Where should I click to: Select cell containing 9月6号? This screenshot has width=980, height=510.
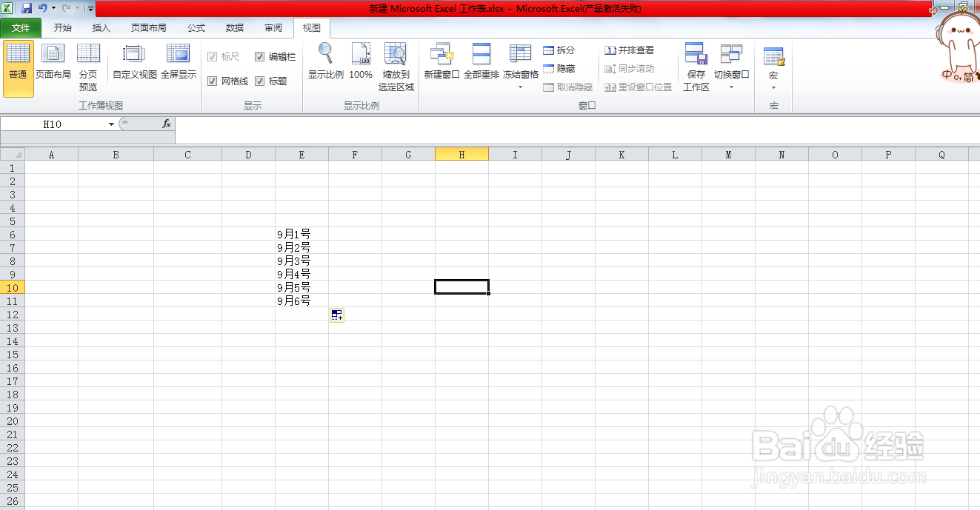coord(301,301)
